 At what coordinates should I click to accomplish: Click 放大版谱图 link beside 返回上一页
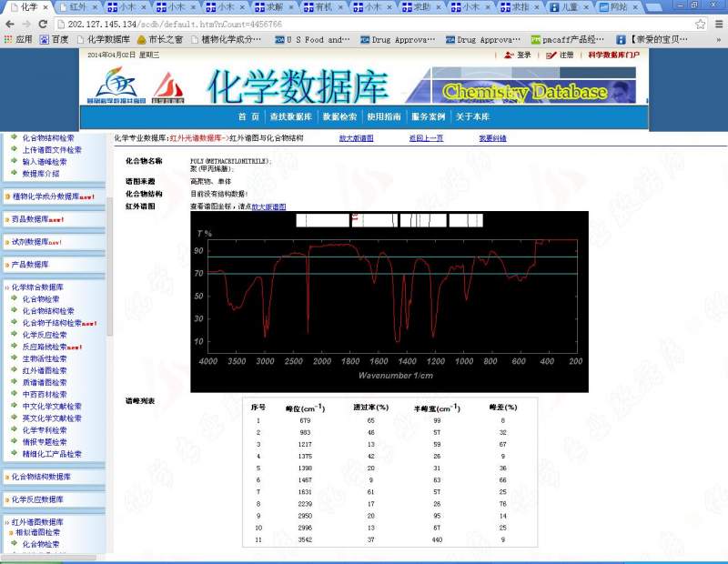click(x=356, y=138)
